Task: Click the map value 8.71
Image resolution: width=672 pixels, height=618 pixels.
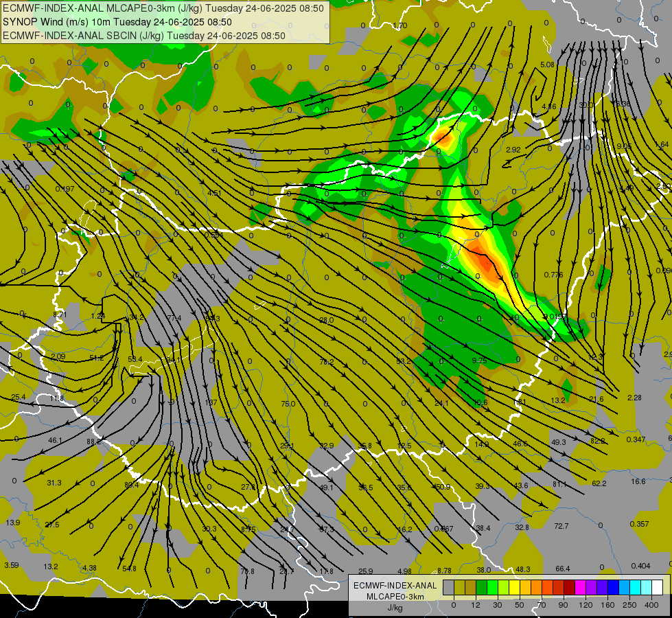Action: point(60,314)
